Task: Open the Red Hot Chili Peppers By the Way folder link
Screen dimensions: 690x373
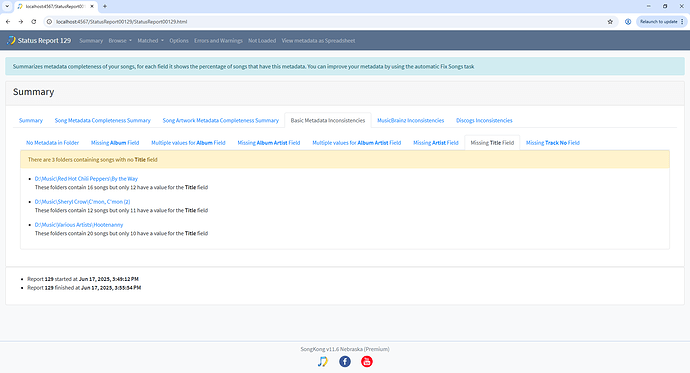Action: (x=86, y=179)
